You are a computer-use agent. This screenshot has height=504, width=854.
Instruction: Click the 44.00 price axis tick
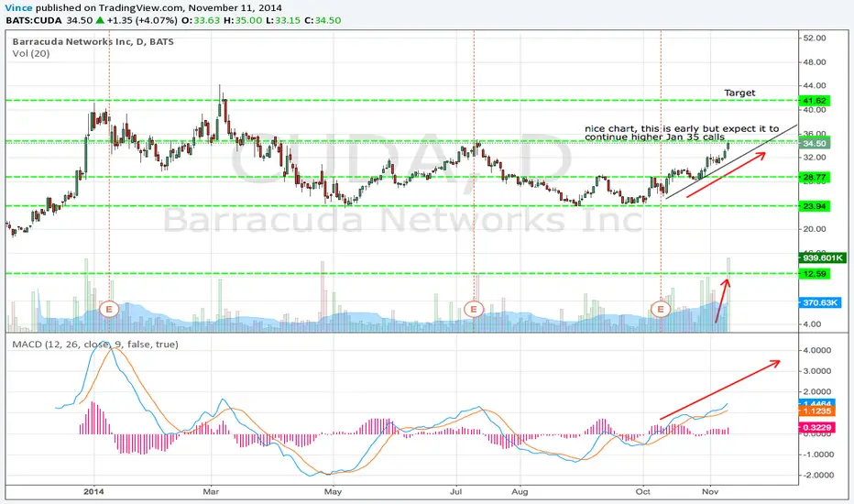(815, 85)
